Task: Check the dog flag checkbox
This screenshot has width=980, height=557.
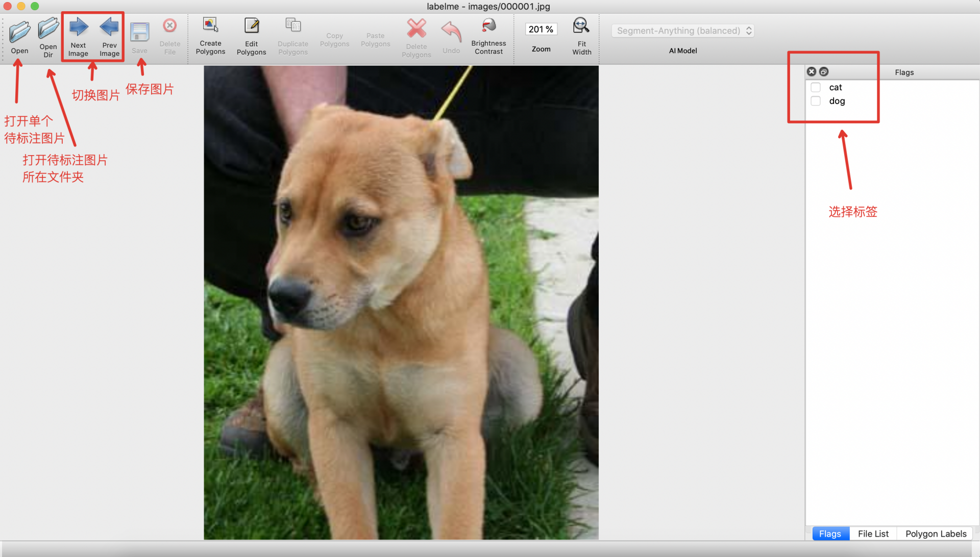Action: [x=816, y=101]
